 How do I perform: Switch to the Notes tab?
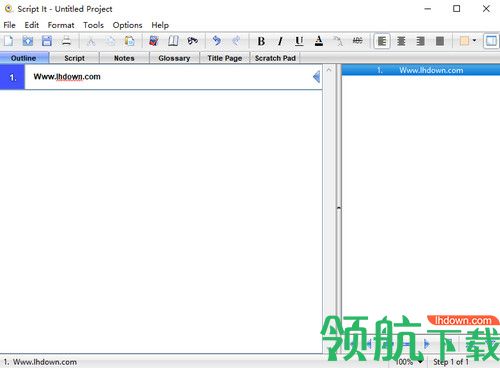coord(124,58)
